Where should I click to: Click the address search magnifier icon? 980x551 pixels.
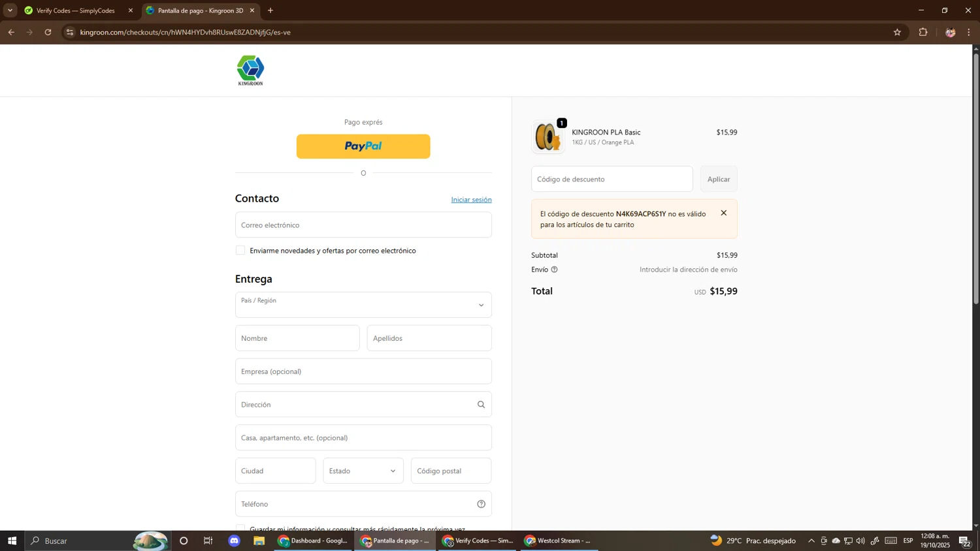click(481, 405)
